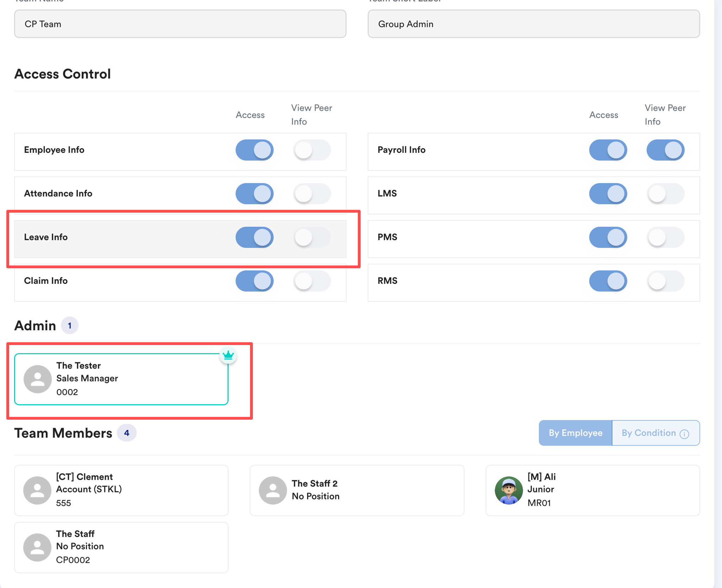Click the crown icon on admin card

(x=228, y=355)
